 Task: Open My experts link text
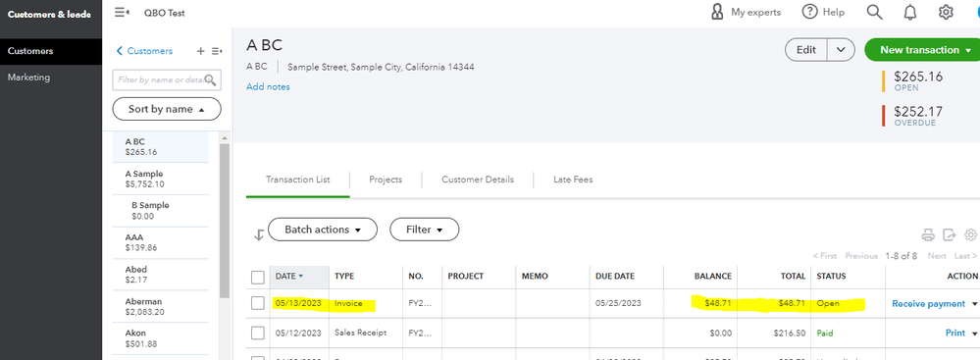[x=755, y=12]
